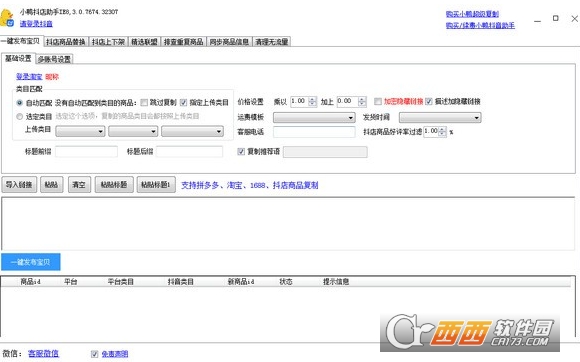This screenshot has height=362, width=580.
Task: Click the 登录淘宝 link
Action: (x=29, y=77)
